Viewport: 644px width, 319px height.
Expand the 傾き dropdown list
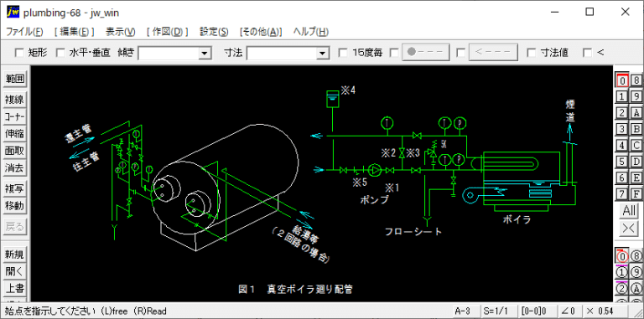(204, 53)
